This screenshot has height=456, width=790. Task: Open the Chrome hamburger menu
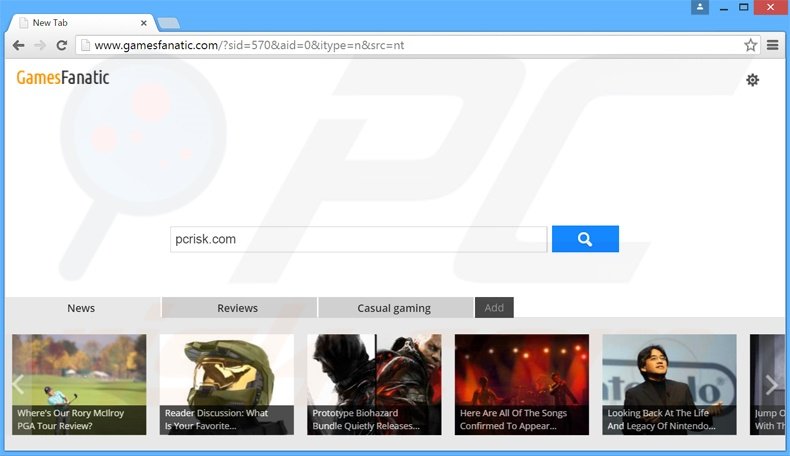(772, 45)
